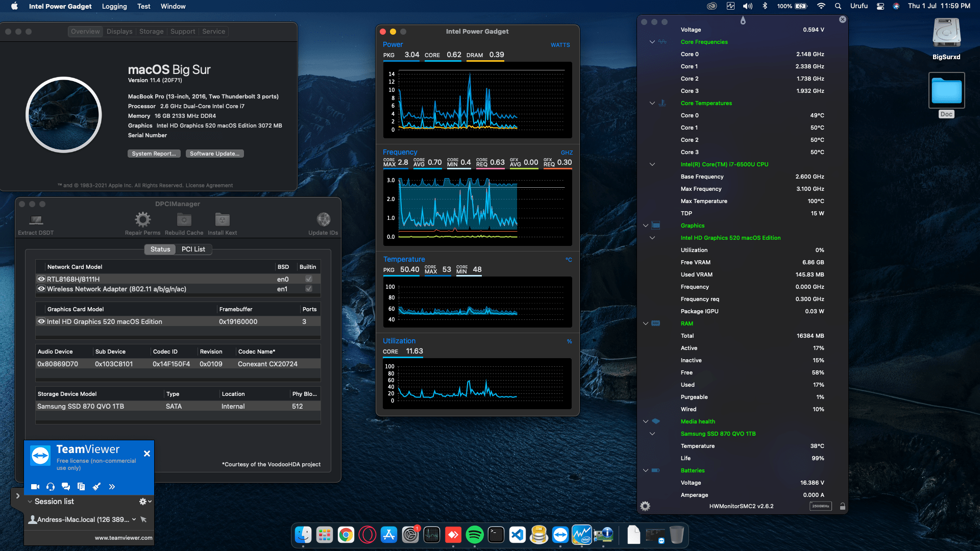Collapse Graphics section in HWMonitorSMC2
Viewport: 980px width, 551px height.
click(646, 226)
